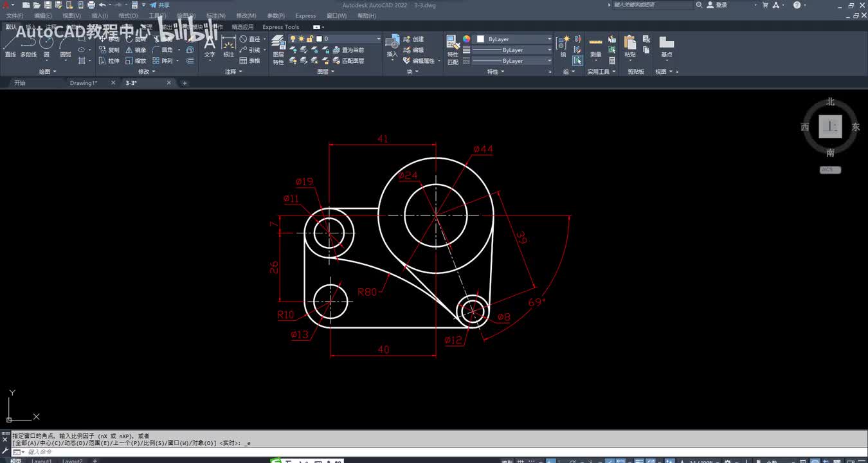The height and width of the screenshot is (463, 868).
Task: Toggle the layer lock padlock icon
Action: 310,39
